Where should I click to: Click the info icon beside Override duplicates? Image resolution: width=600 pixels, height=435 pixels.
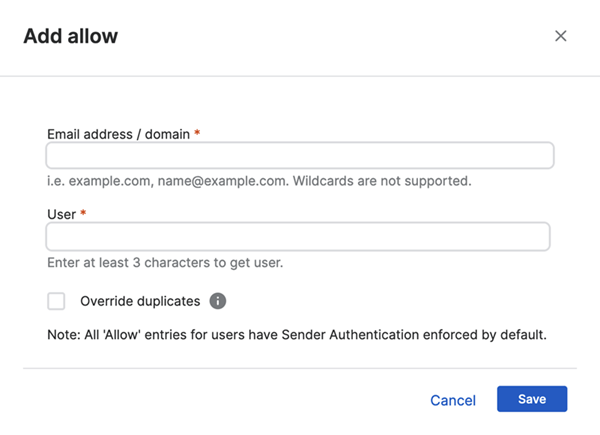(x=218, y=301)
